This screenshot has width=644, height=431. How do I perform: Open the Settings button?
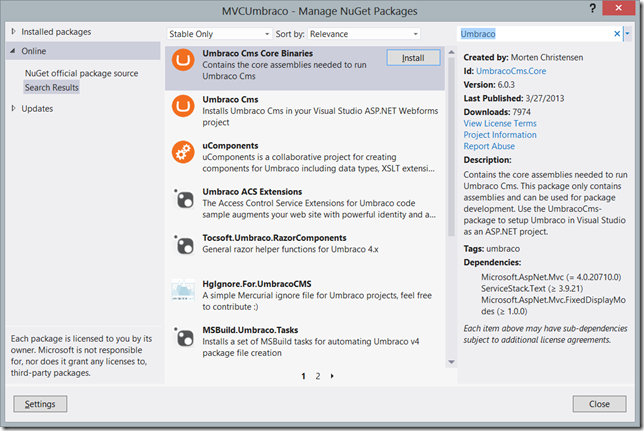40,404
